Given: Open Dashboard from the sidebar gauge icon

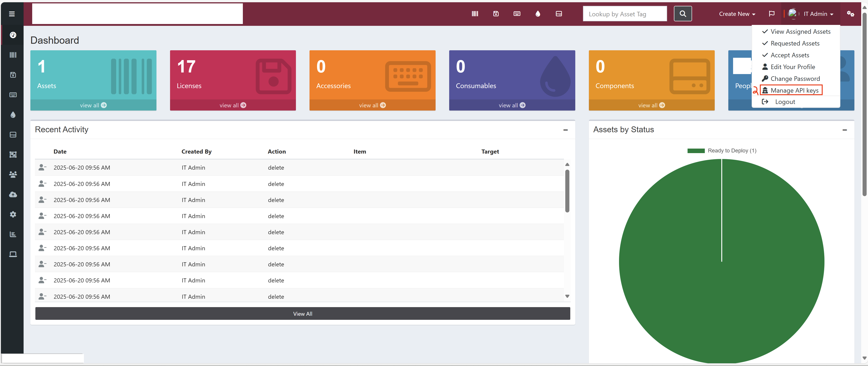Looking at the screenshot, I should pos(13,35).
